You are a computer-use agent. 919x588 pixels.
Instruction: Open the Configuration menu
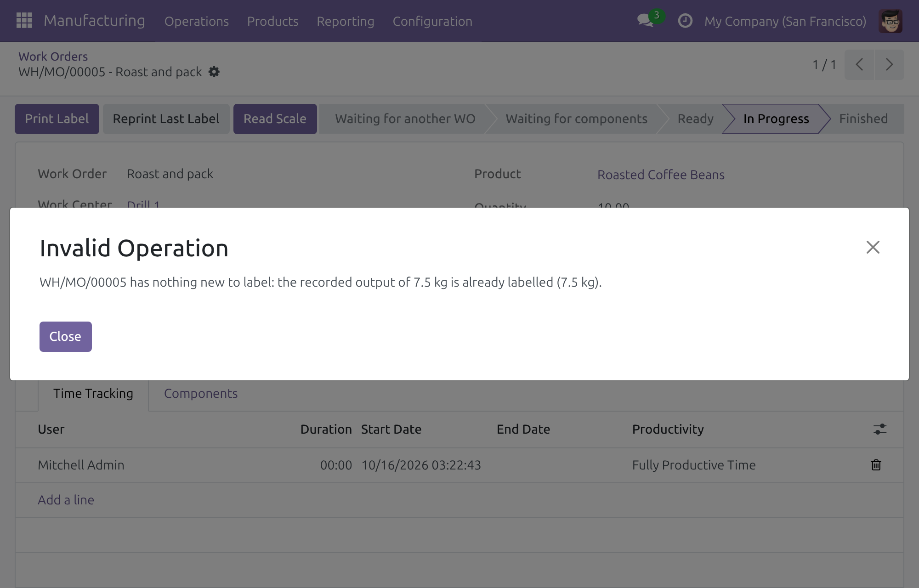click(x=432, y=21)
